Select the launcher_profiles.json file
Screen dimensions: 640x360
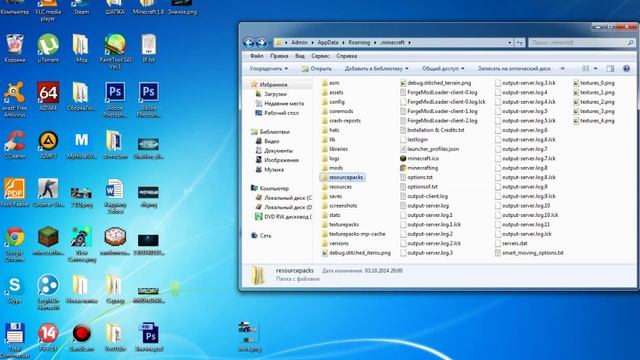[429, 149]
